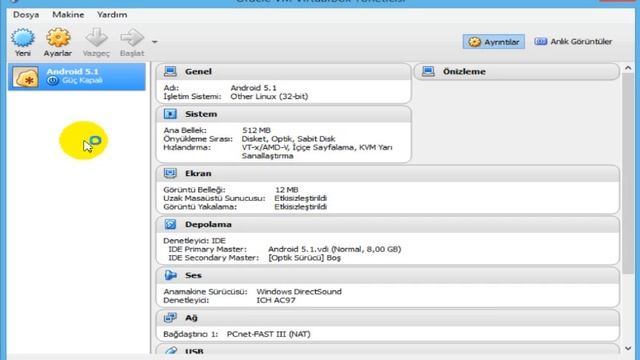Click the Başlat start arrow icon
This screenshot has height=360, width=640.
132,38
